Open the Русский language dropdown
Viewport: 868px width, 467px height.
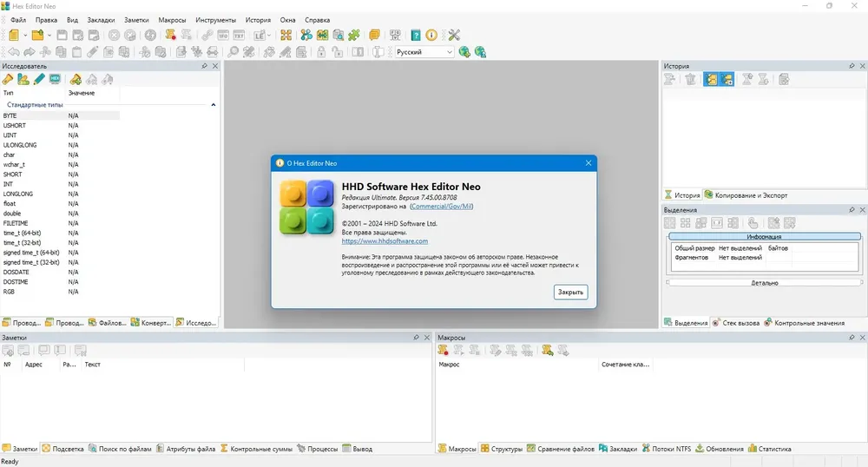pos(424,52)
